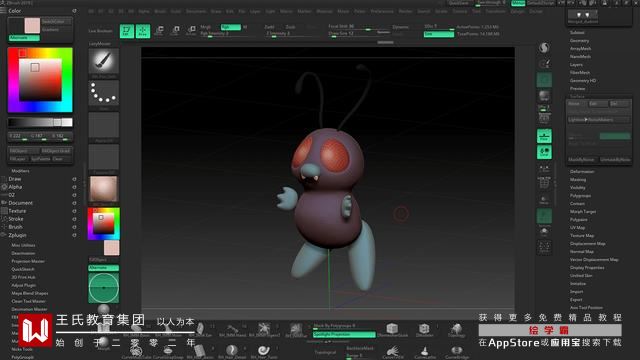The height and width of the screenshot is (360, 640).
Task: Expand the Polygroups section
Action: (580, 196)
